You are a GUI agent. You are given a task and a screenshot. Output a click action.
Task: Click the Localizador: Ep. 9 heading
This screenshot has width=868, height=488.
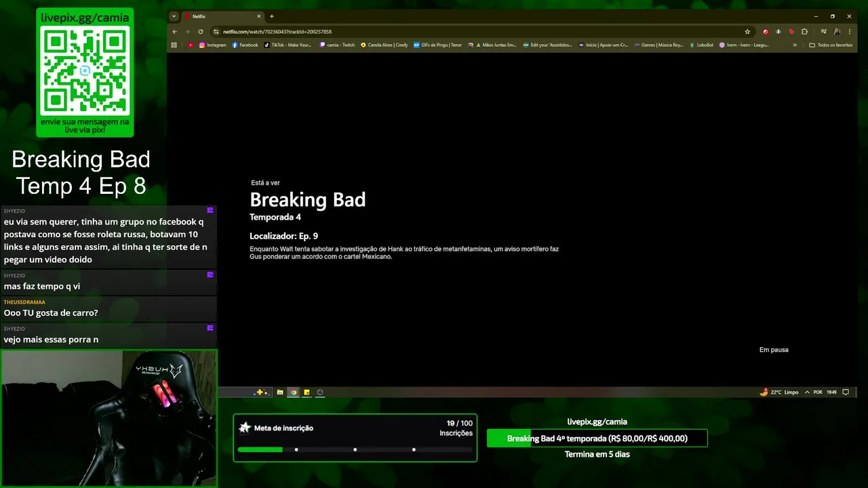283,236
